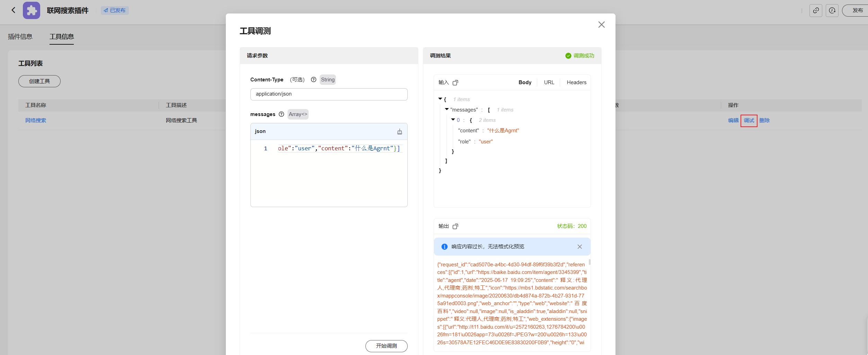Close the 工具调测 dialog
Viewport: 868px width, 355px height.
coord(601,25)
